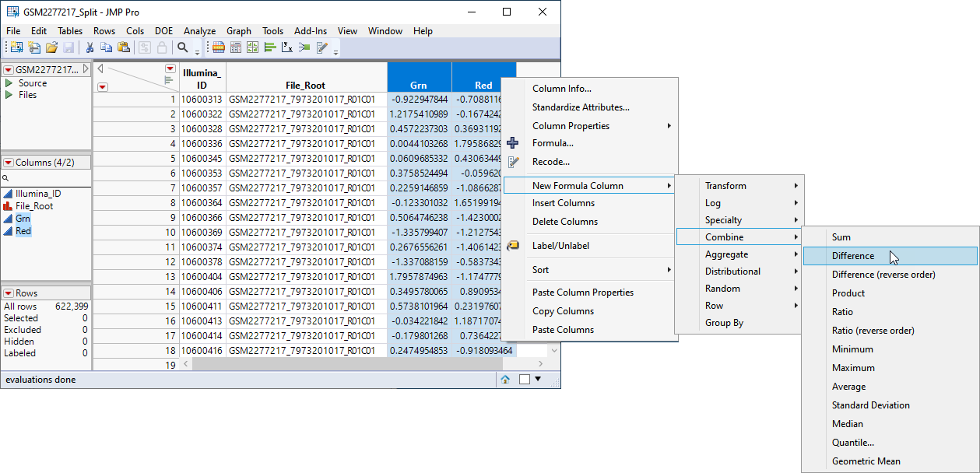This screenshot has width=980, height=473.
Task: Click the New Data Table toolbar icon
Action: click(16, 47)
